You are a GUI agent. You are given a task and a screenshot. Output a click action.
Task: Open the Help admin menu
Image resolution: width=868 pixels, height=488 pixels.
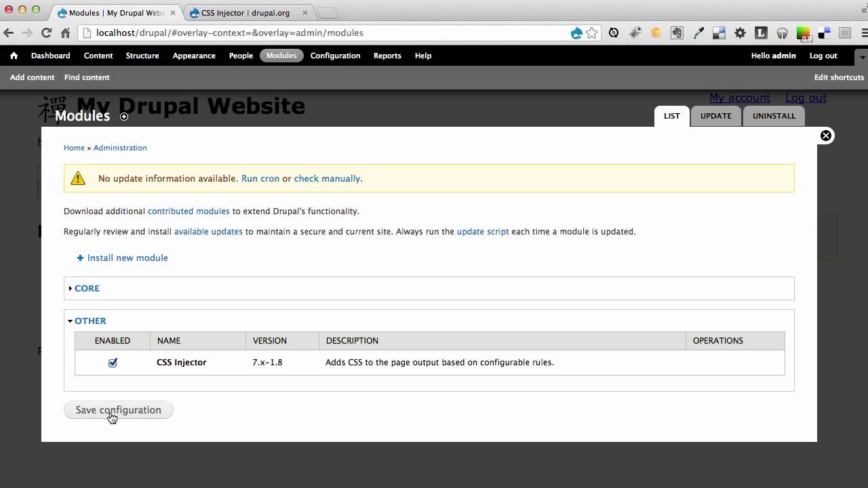coord(423,56)
